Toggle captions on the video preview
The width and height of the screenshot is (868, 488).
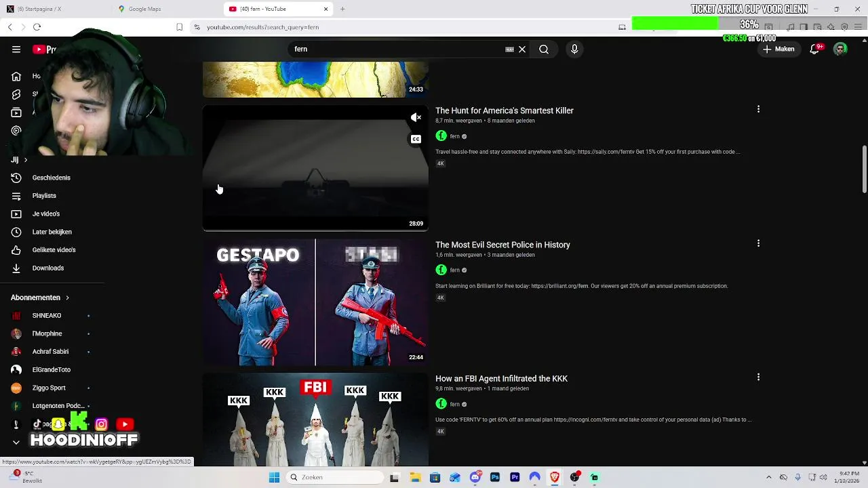coord(416,139)
